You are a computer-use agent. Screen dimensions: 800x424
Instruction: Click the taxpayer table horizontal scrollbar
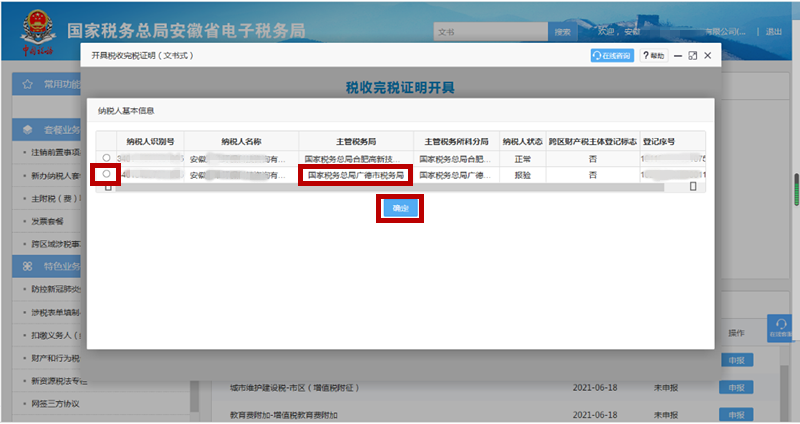pyautogui.click(x=388, y=187)
